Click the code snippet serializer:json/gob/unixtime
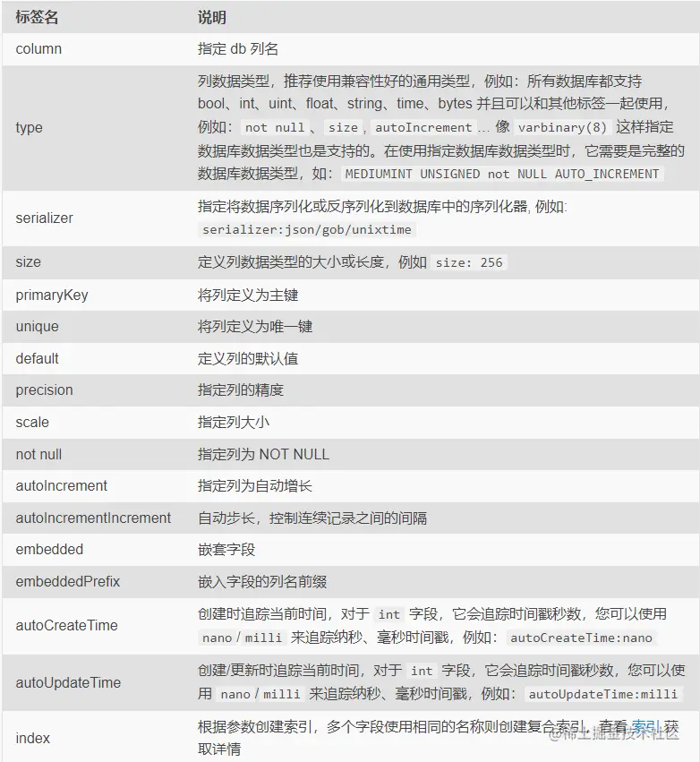This screenshot has height=762, width=700. 307,229
